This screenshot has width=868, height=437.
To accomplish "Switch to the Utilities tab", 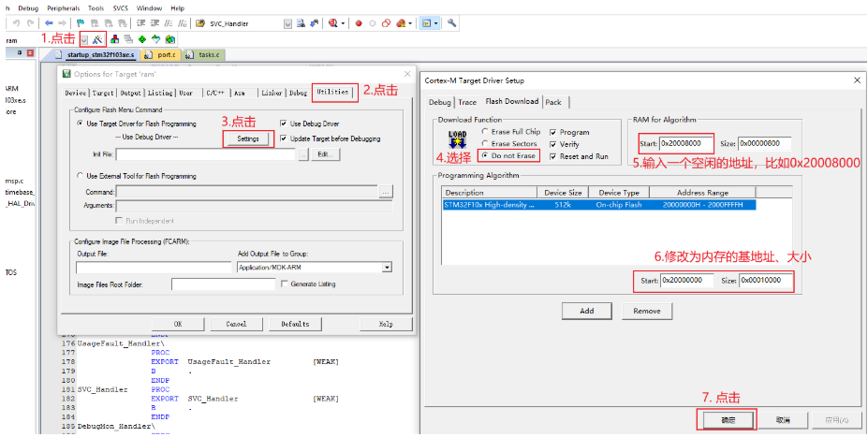I will point(332,93).
